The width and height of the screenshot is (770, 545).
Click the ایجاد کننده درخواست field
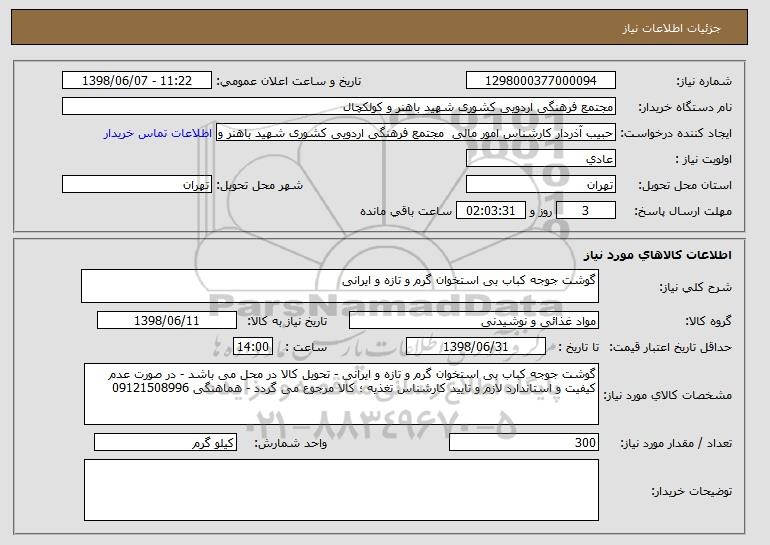(x=416, y=133)
